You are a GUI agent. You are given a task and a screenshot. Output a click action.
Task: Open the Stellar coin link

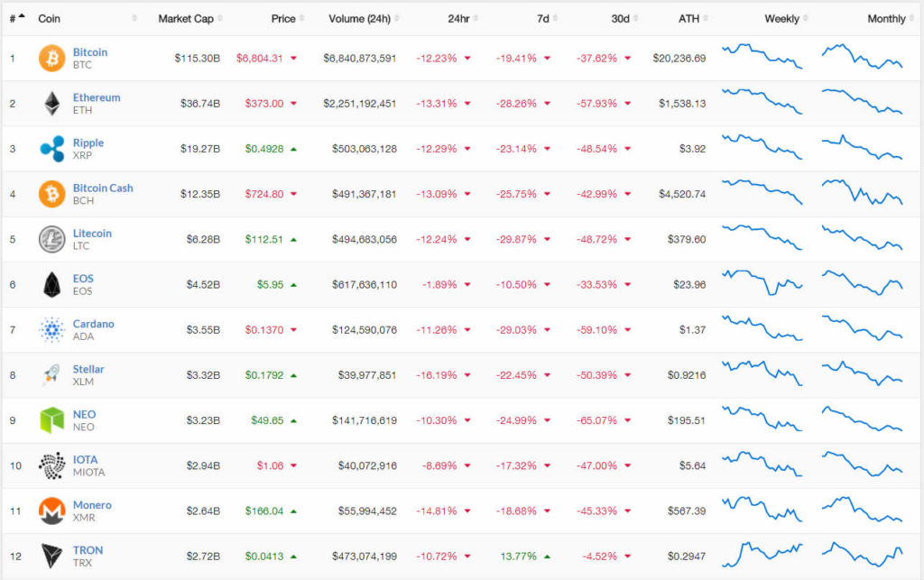(88, 369)
